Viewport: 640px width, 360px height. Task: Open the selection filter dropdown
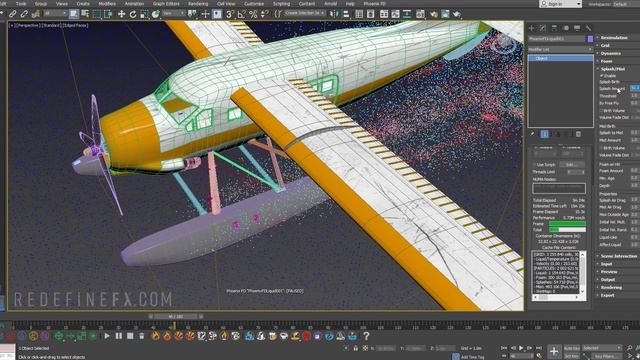(x=55, y=14)
